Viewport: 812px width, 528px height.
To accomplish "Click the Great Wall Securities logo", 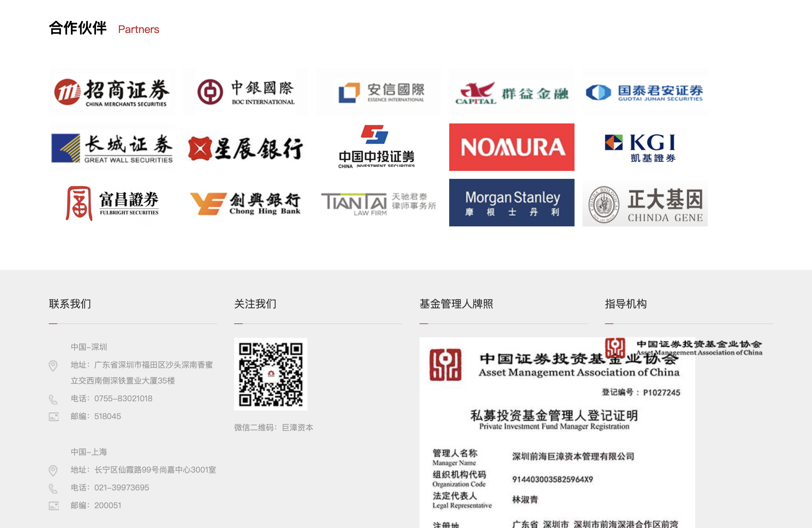I will 111,147.
